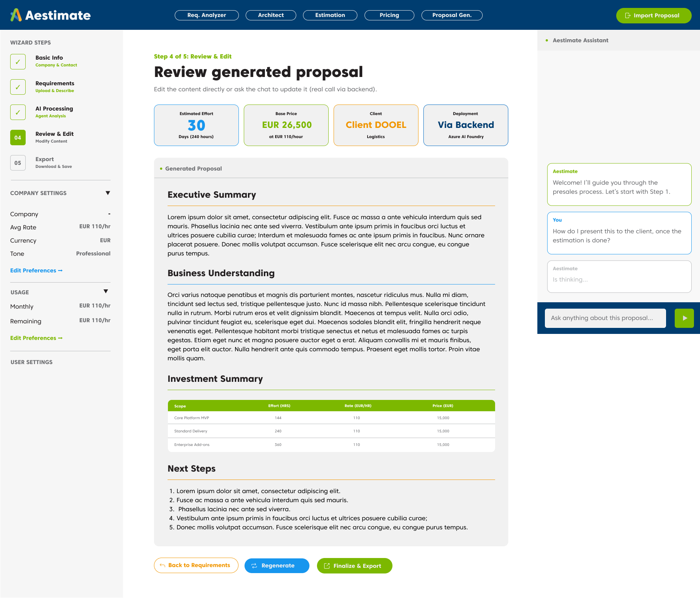Collapse the Usage section arrow
This screenshot has height=598, width=700.
pyautogui.click(x=106, y=291)
